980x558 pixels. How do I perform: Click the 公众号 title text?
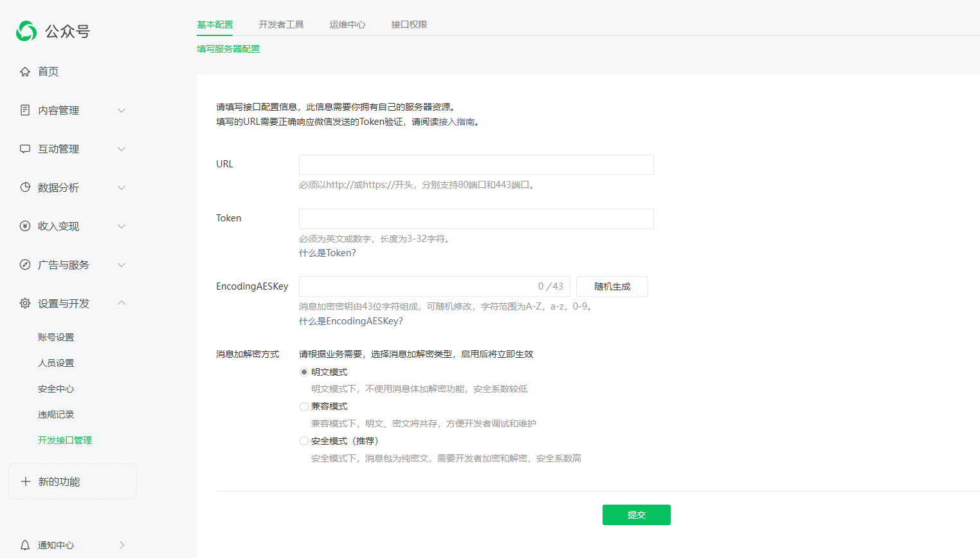(x=68, y=32)
